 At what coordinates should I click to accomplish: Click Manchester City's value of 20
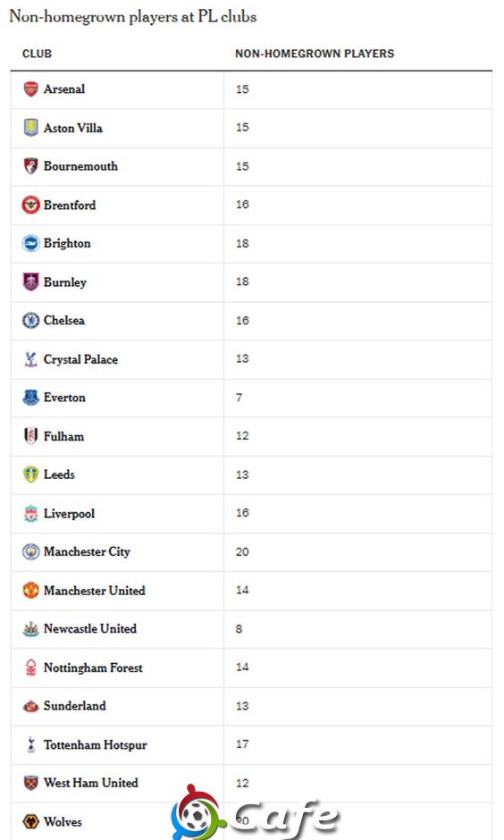tap(242, 551)
